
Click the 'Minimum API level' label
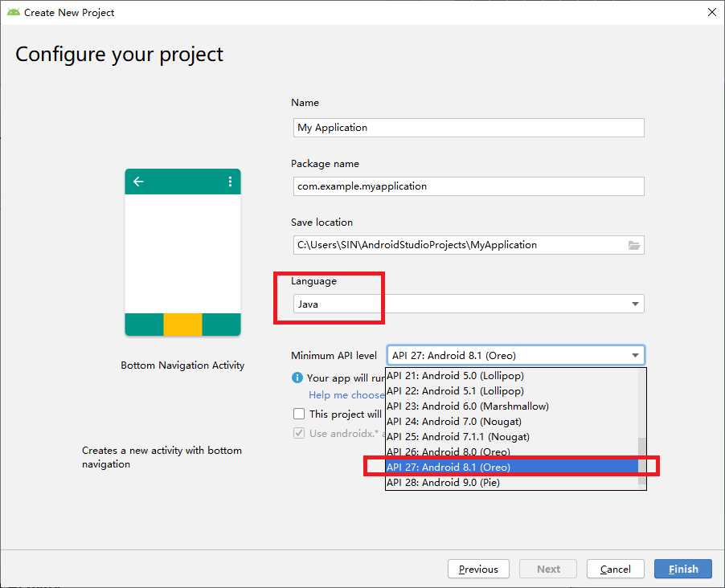334,356
